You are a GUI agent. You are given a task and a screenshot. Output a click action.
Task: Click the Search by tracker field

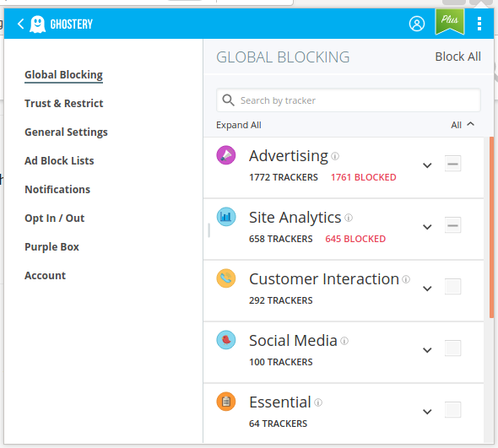pos(348,100)
